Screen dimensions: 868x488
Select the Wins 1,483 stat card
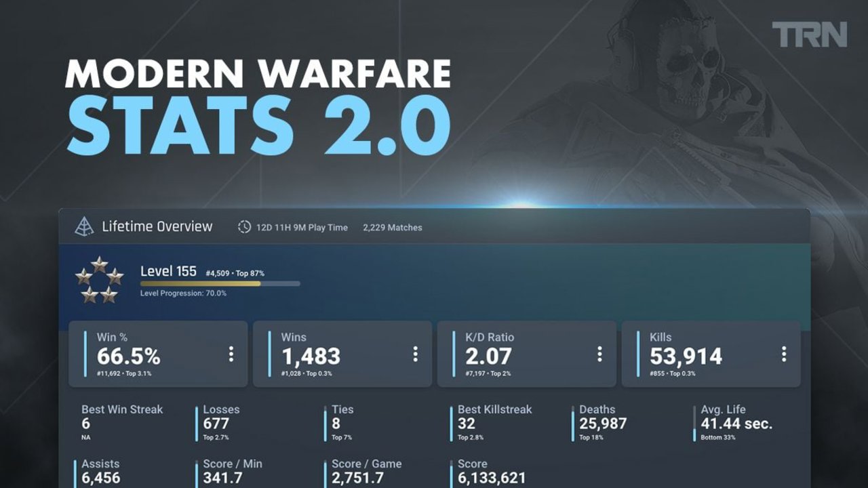coord(342,354)
